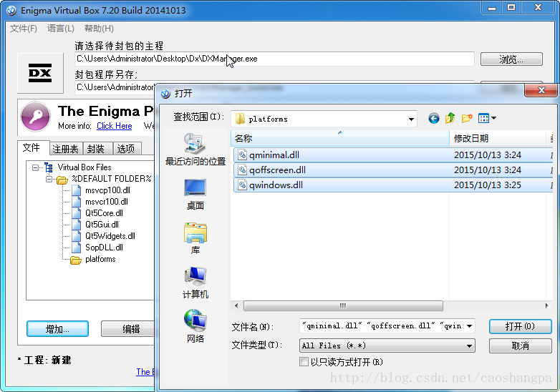Click the 浏览... Browse button for main program
560x392 pixels.
coord(511,59)
